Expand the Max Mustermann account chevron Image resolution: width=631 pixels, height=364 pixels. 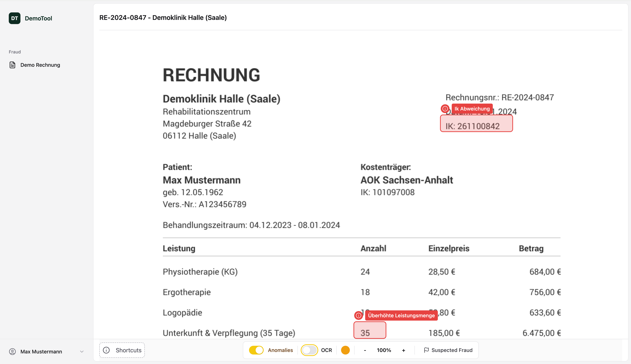pyautogui.click(x=82, y=352)
